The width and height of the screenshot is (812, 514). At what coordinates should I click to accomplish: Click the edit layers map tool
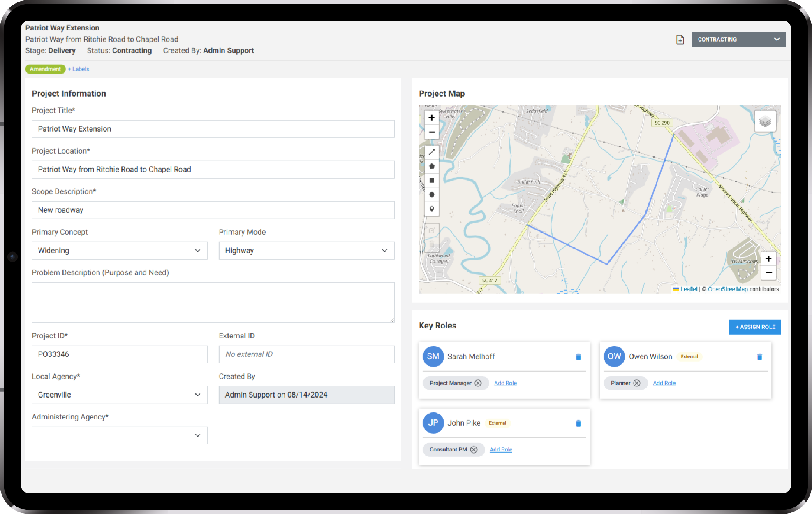(x=432, y=230)
